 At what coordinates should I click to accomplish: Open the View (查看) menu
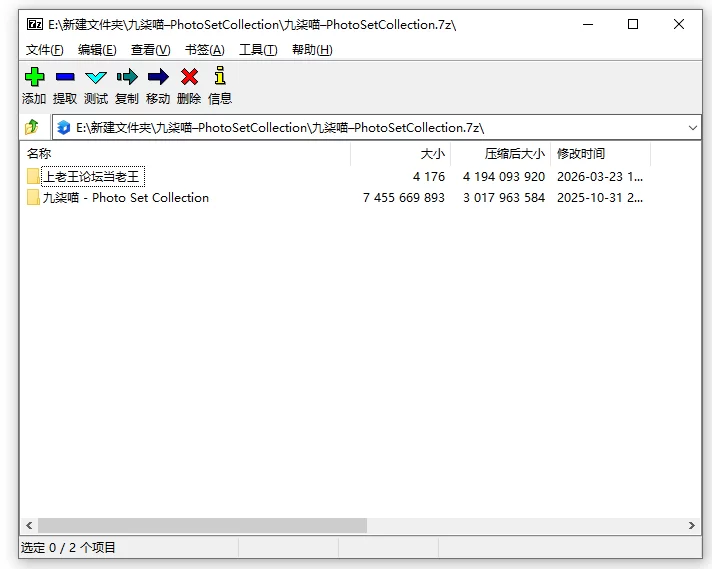pos(150,50)
